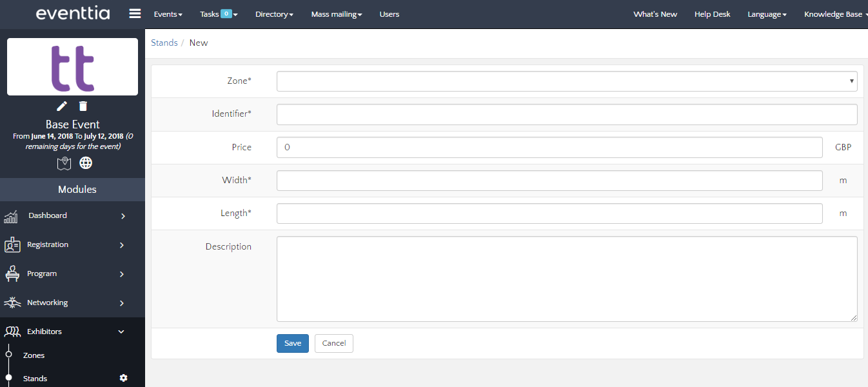Click inside the Description textarea

(x=567, y=279)
